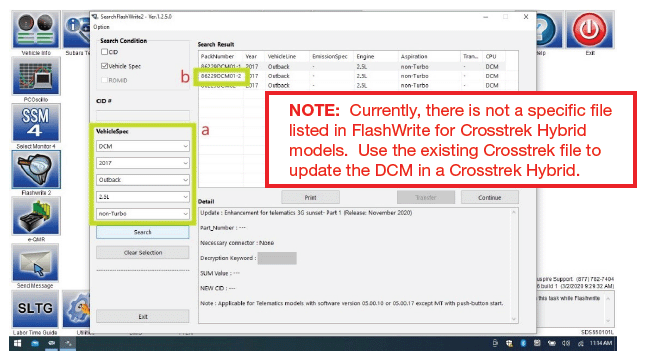The width and height of the screenshot is (646, 360).
Task: Select result row 86229DCM01-1
Action: (x=352, y=66)
